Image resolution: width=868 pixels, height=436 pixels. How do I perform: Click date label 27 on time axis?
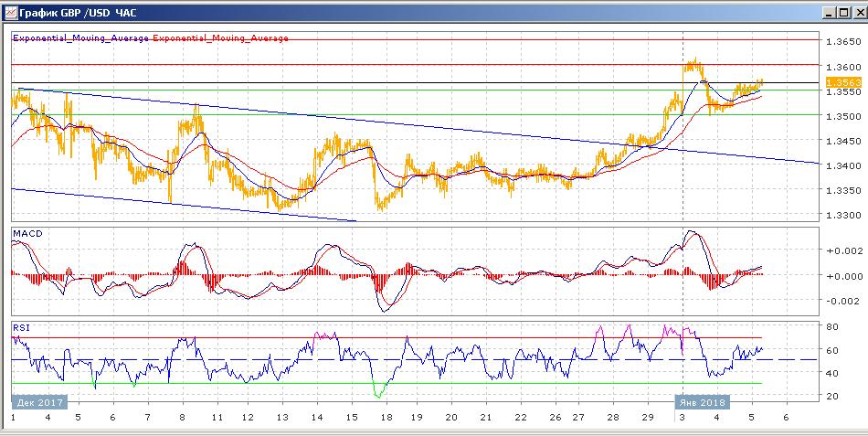click(x=578, y=418)
